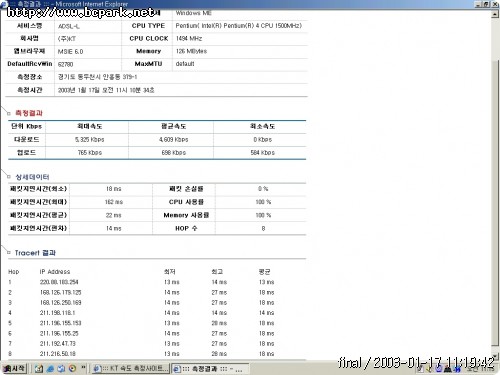Click the 최대속도 column header

pyautogui.click(x=90, y=126)
